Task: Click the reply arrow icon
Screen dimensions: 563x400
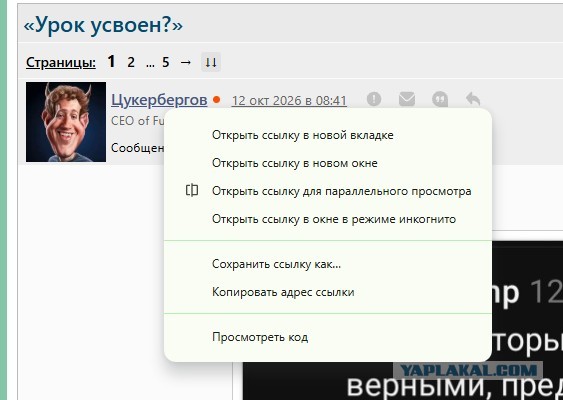Action: (x=473, y=99)
